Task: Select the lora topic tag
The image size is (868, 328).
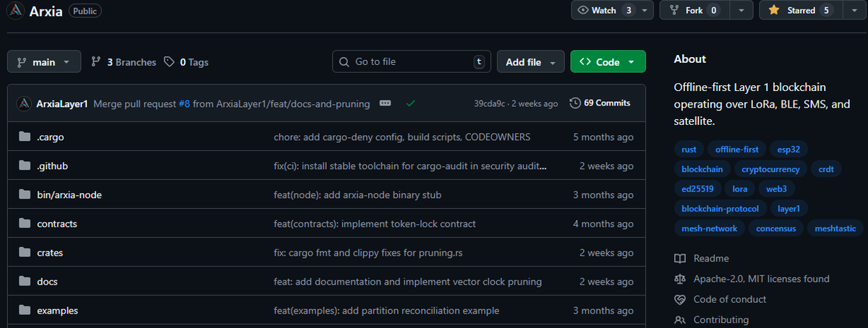Action: (740, 189)
